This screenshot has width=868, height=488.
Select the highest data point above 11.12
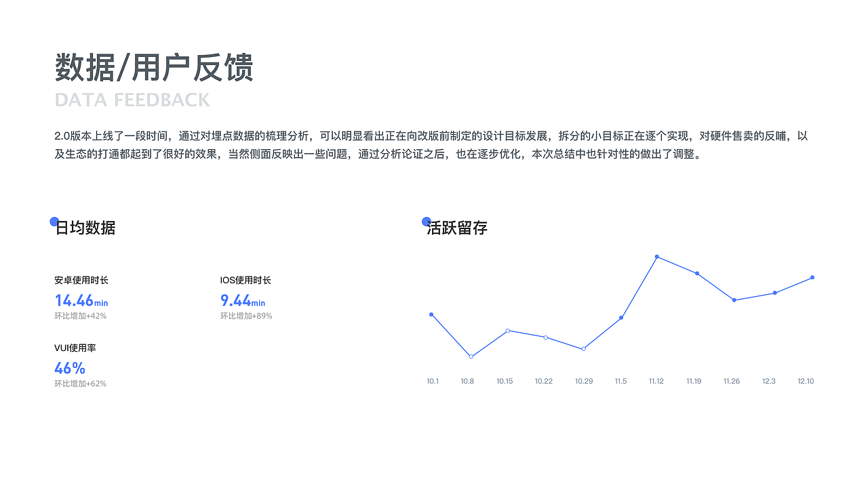(656, 257)
